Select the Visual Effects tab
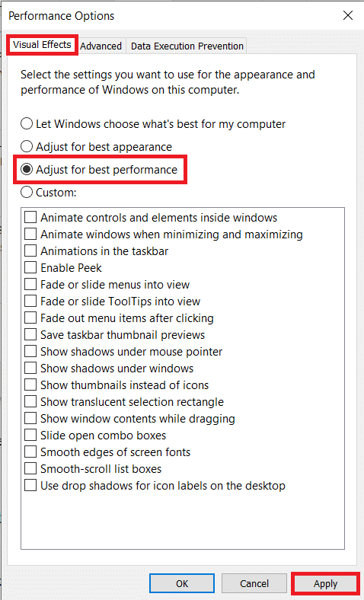This screenshot has width=364, height=600. click(x=42, y=45)
